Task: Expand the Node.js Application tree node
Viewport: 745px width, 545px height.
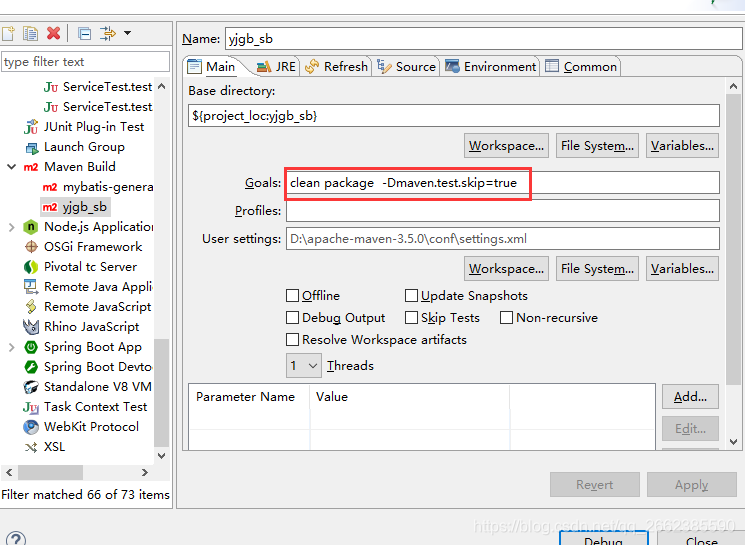Action: 11,228
